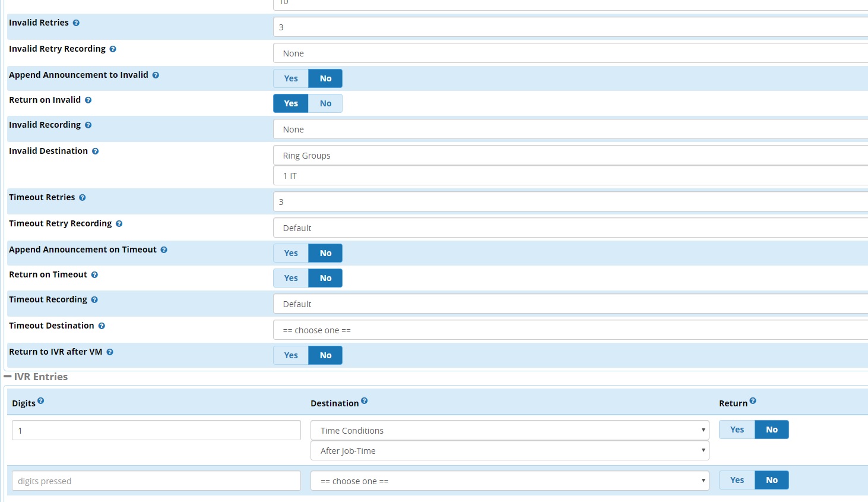The height and width of the screenshot is (502, 868).
Task: Enable Return on Timeout with Yes
Action: coord(291,278)
